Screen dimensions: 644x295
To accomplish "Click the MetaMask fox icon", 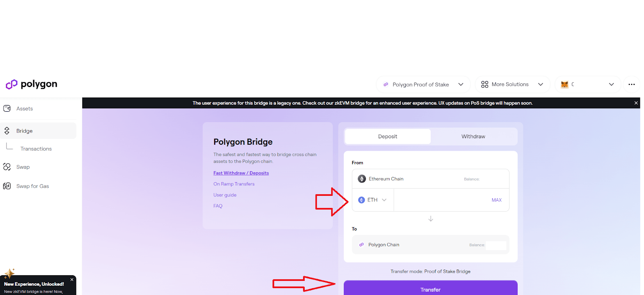I will tap(564, 85).
